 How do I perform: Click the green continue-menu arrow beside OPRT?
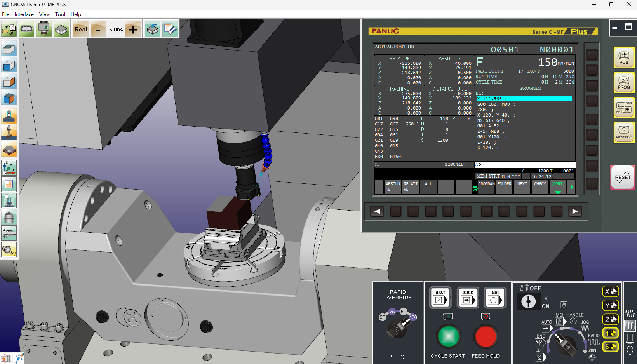click(x=572, y=187)
